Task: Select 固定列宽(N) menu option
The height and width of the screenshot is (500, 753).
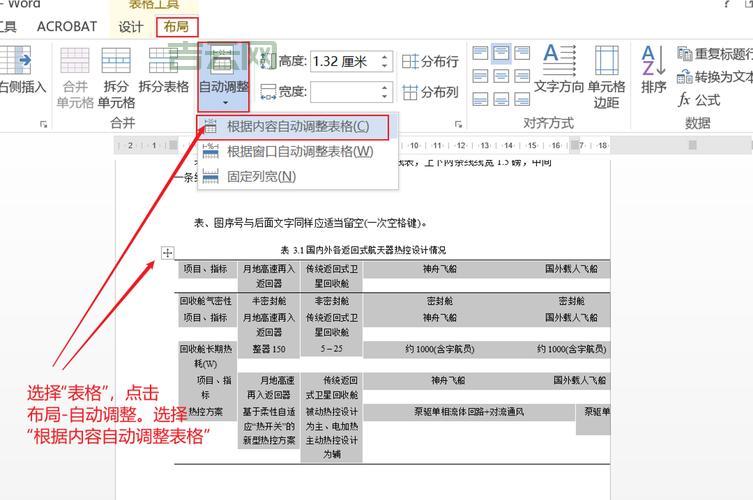Action: [x=298, y=177]
